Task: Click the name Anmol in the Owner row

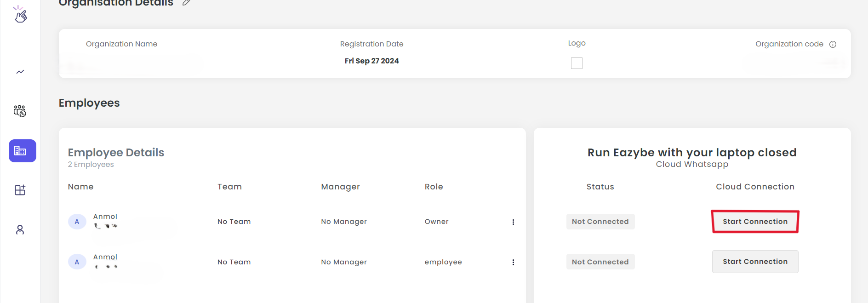Action: 105,217
